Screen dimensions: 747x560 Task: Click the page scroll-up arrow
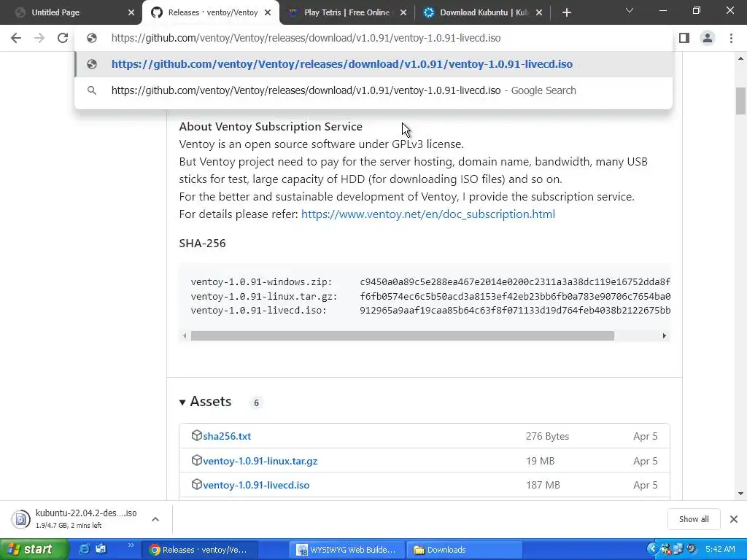(740, 58)
